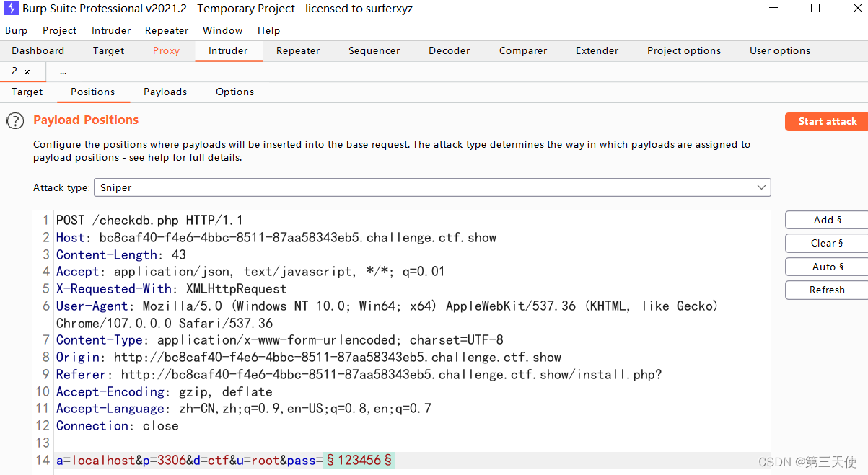Click the Origin header line
Viewport: 868px width, 475px height.
click(x=309, y=358)
